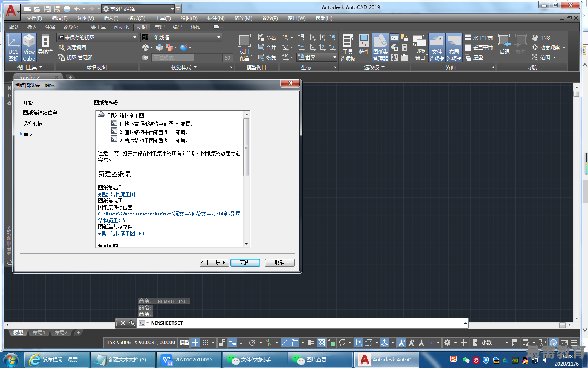This screenshot has width=588, height=368.
Task: Open 文件传输助手 WeChat in taskbar
Action: coord(255,360)
